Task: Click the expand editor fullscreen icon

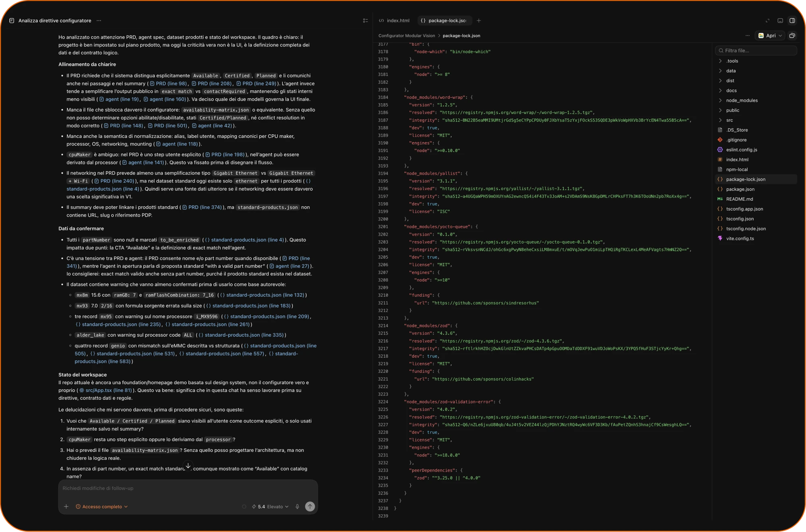Action: pyautogui.click(x=767, y=21)
